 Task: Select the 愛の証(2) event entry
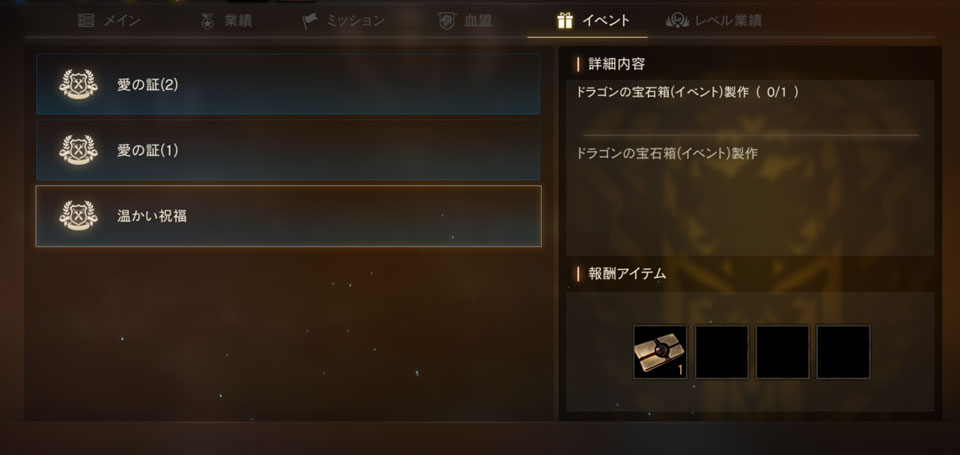[288, 85]
